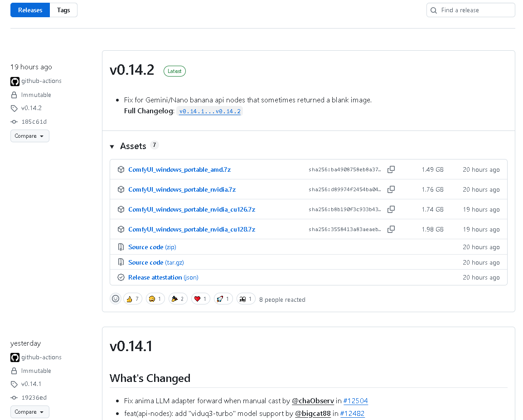Open the add reaction smiley picker

pyautogui.click(x=116, y=299)
